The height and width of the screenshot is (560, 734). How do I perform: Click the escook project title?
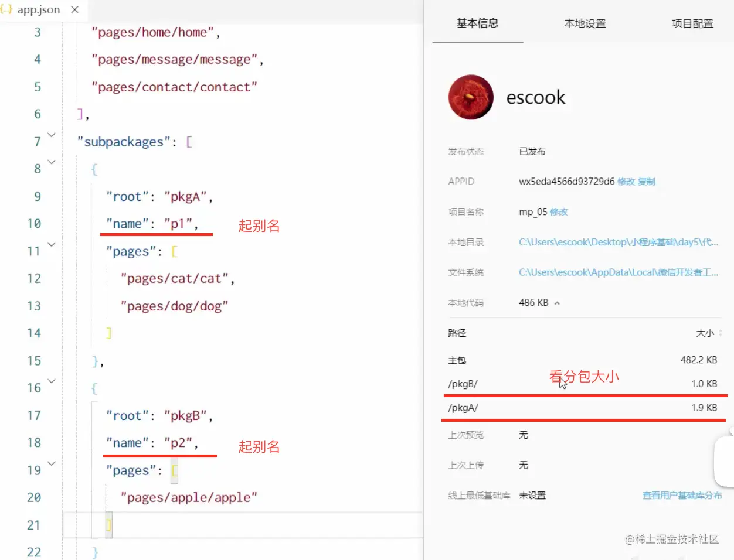[536, 97]
